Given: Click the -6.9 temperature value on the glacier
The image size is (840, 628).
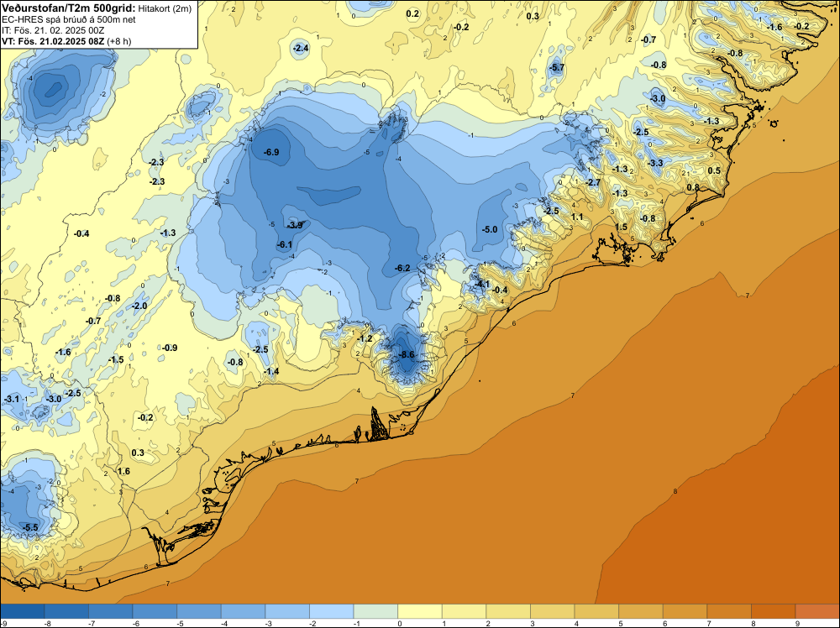Looking at the screenshot, I should click(x=271, y=152).
